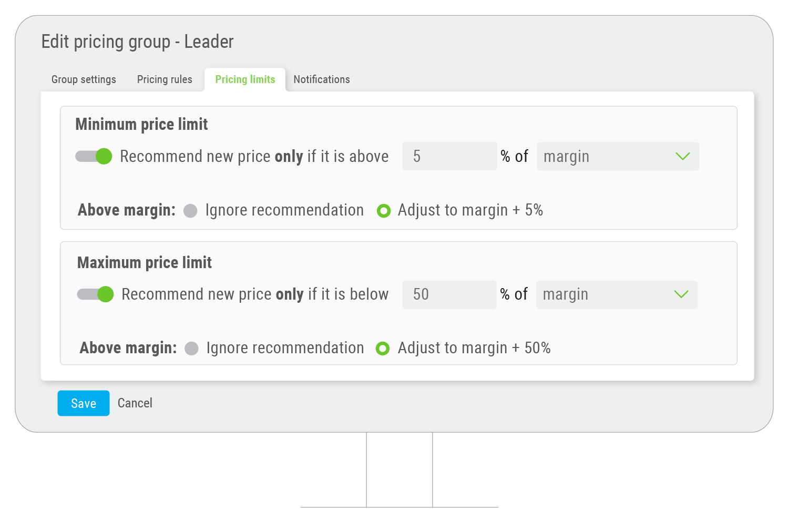Open the Pricing rules tab

165,79
